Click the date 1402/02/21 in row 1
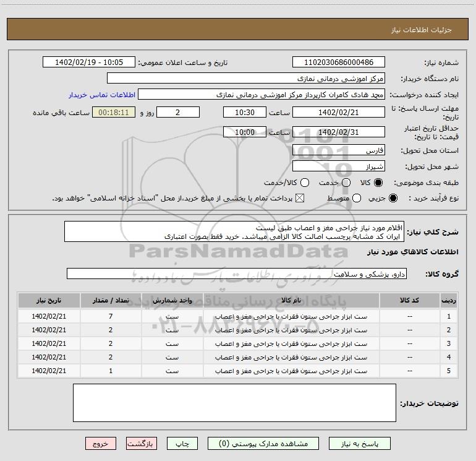Image resolution: width=476 pixels, height=461 pixels. [x=49, y=316]
